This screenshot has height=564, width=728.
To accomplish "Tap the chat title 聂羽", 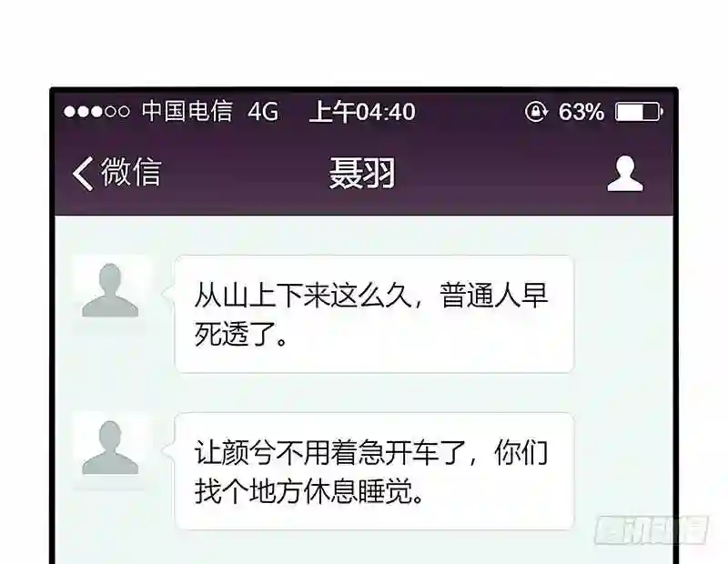I will tap(362, 173).
